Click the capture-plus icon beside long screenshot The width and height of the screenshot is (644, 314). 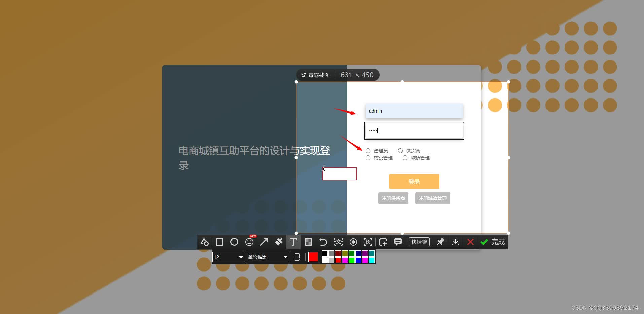click(x=383, y=242)
